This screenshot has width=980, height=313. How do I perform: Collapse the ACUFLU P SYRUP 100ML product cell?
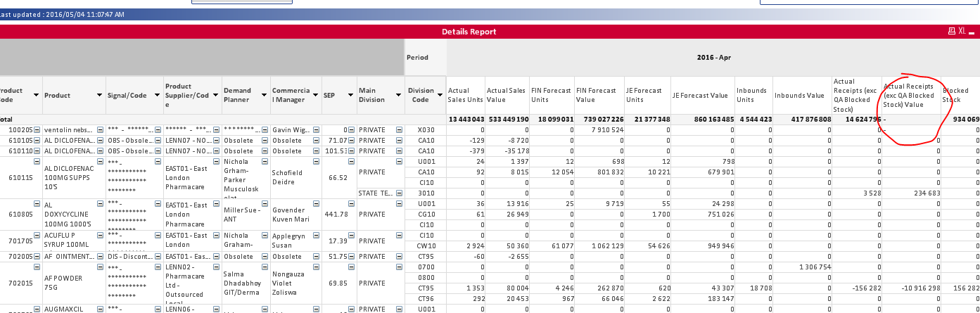pos(100,234)
